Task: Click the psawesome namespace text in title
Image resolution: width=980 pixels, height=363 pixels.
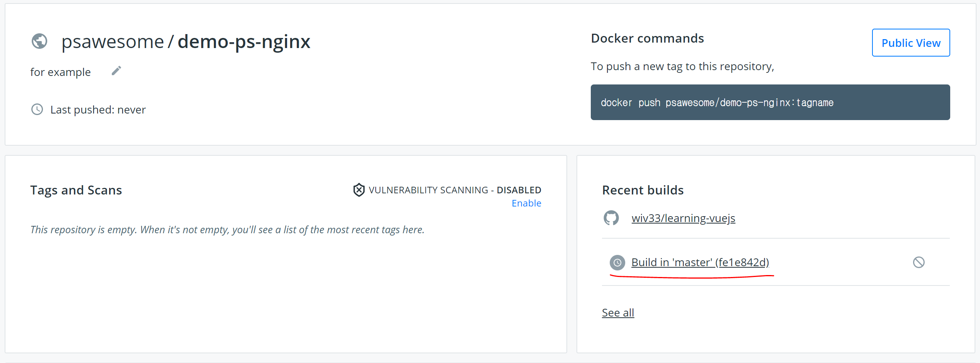Action: pos(113,41)
